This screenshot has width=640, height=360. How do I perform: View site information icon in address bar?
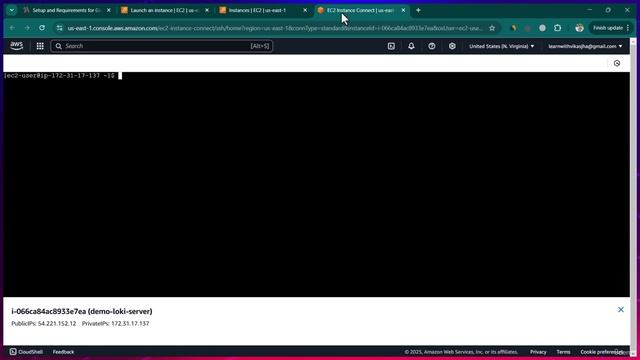pyautogui.click(x=60, y=28)
